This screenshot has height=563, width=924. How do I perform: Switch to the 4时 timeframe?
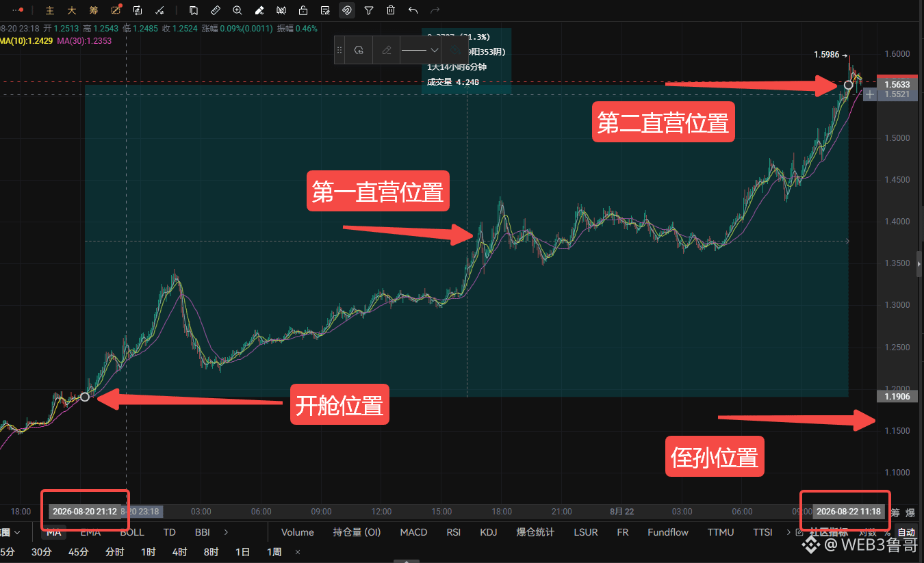click(x=179, y=552)
